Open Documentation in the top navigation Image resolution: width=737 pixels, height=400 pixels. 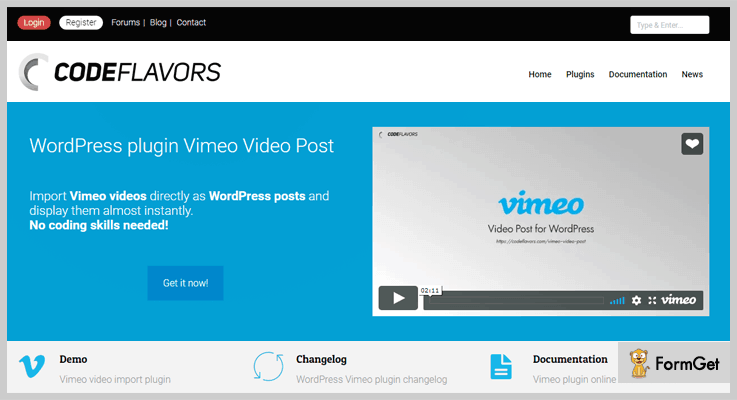tap(638, 74)
